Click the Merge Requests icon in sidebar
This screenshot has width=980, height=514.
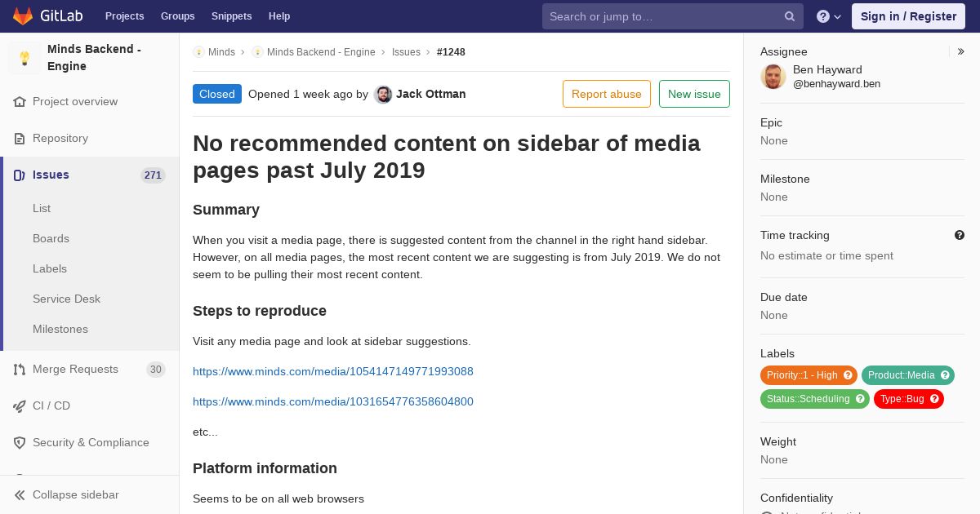(20, 370)
